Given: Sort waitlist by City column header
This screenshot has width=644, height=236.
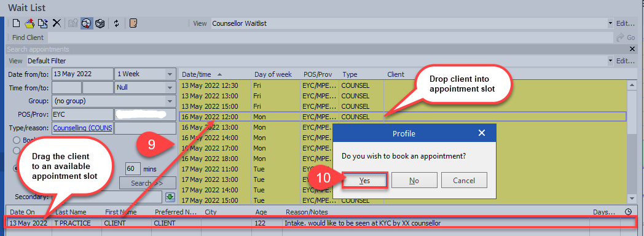Looking at the screenshot, I should point(226,212).
